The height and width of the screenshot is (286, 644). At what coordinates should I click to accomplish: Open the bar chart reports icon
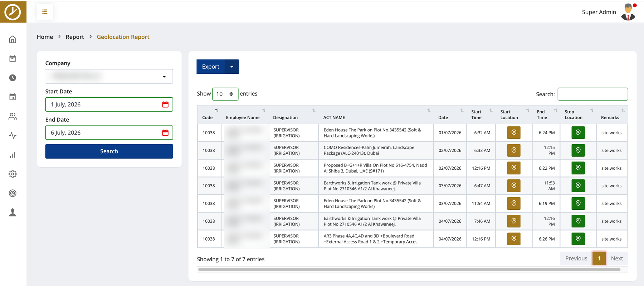click(13, 155)
